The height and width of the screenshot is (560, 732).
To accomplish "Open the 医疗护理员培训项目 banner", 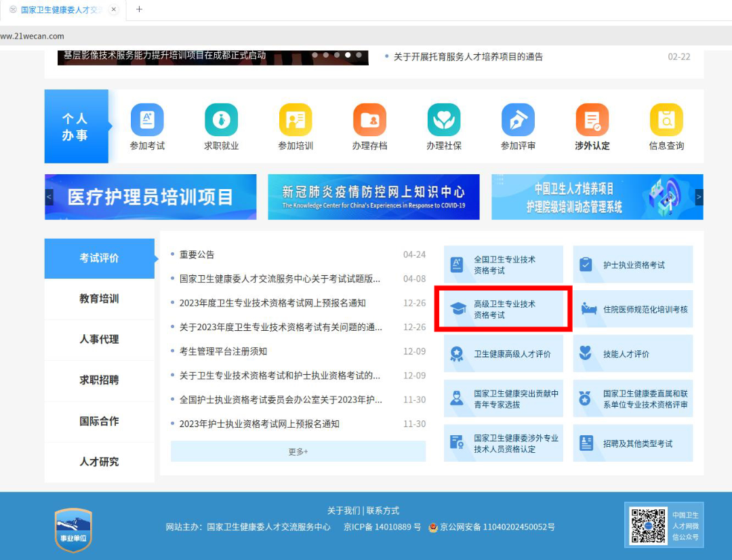I will (150, 197).
